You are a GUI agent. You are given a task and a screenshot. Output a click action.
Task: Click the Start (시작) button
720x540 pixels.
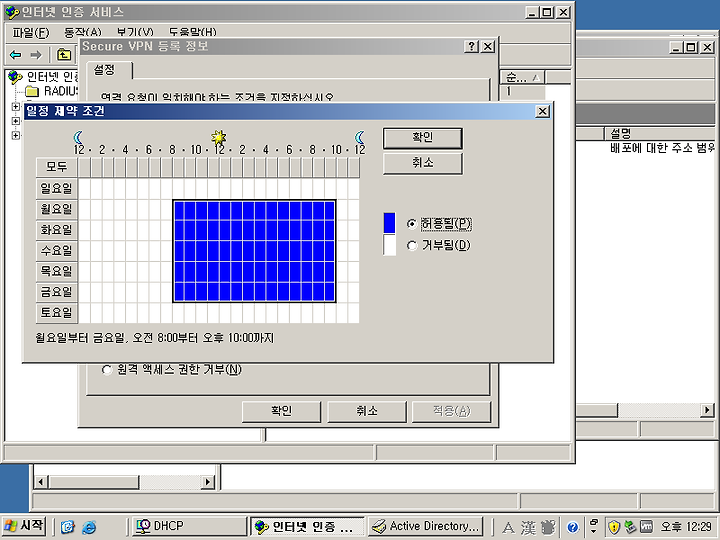coord(24,526)
